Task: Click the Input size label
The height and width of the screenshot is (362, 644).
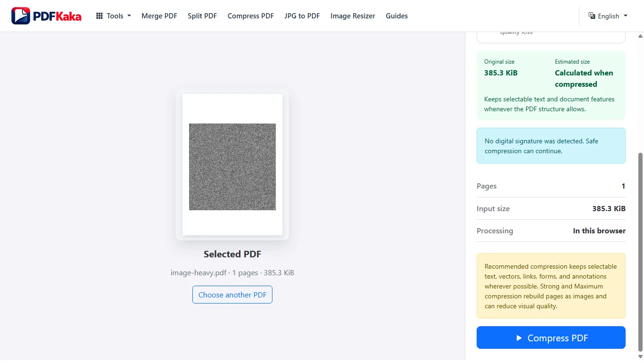Action: pyautogui.click(x=493, y=208)
